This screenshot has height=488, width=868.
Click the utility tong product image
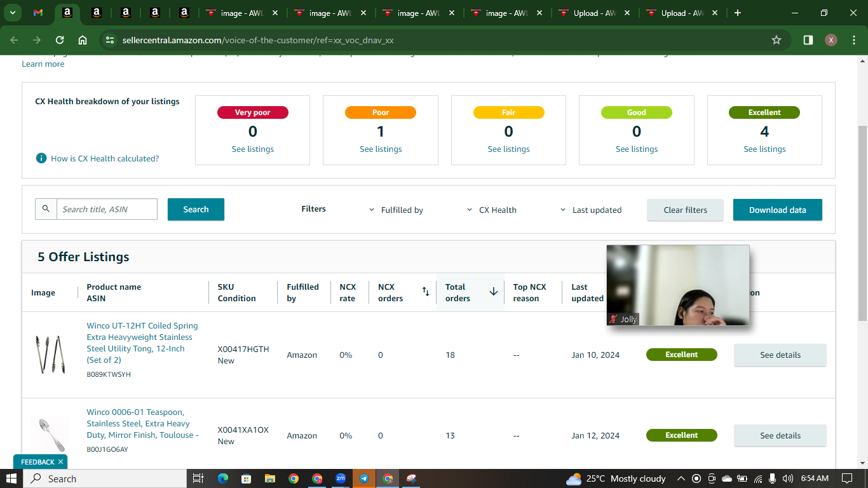coord(50,355)
